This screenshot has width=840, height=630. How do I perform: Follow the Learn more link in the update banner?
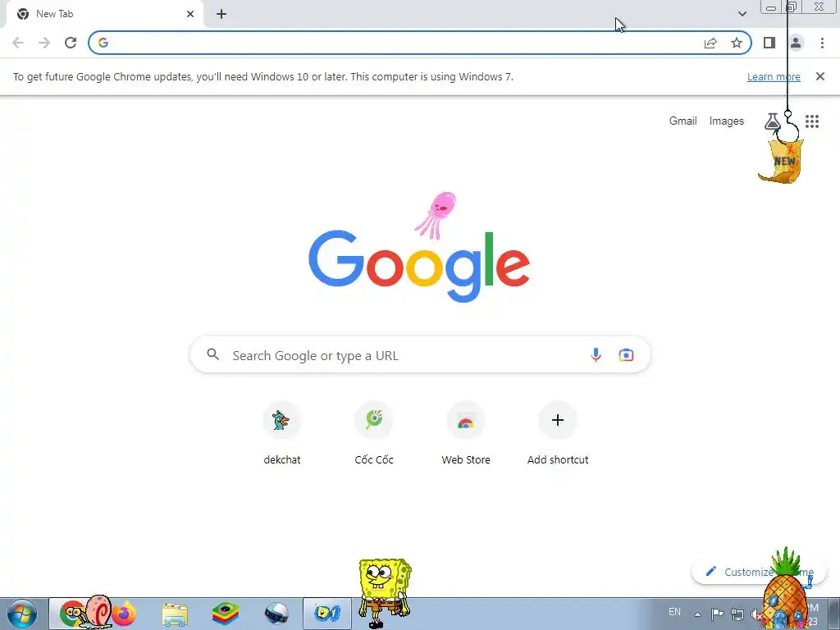(774, 76)
